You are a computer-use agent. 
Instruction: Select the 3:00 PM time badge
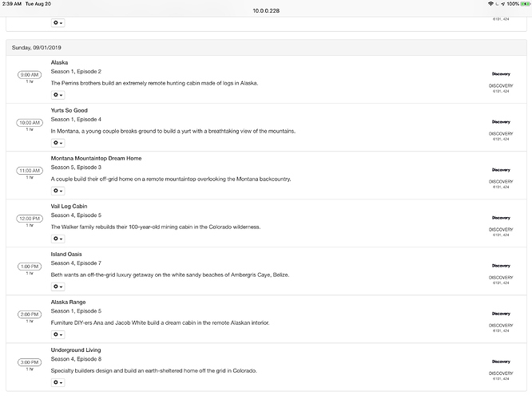tap(30, 361)
